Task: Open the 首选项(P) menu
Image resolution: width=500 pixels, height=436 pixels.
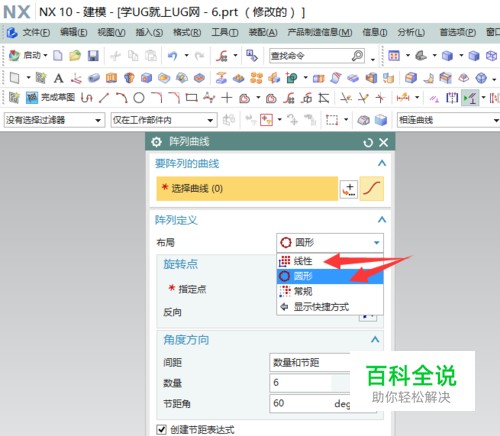Action: coord(457,32)
